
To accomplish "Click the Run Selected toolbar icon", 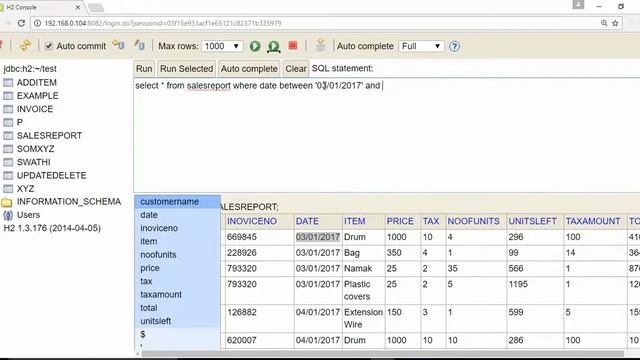I will point(274,47).
